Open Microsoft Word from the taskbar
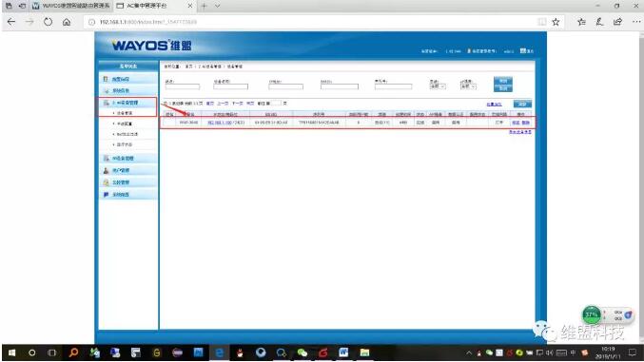Image resolution: width=644 pixels, height=362 pixels. coord(343,352)
